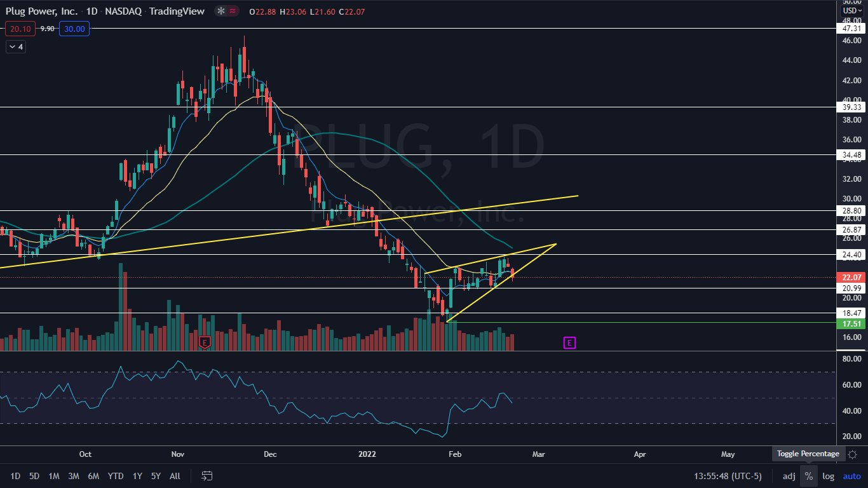Click the 39.33 horizontal line price label
868x488 pixels.
pos(851,108)
